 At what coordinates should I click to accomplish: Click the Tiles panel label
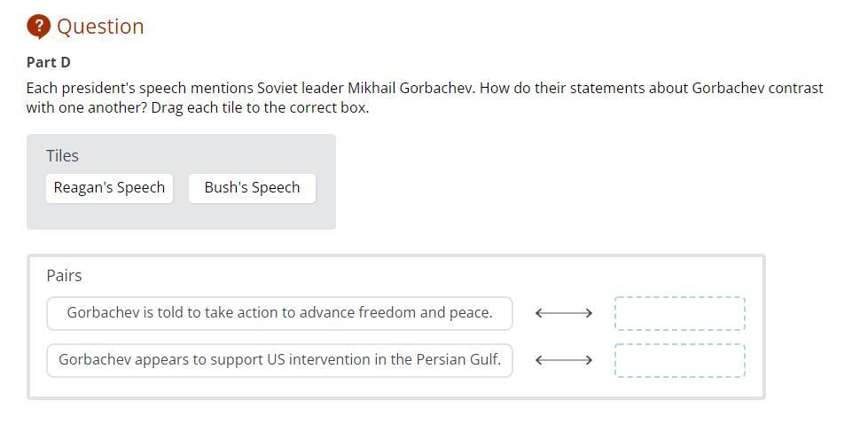pos(62,156)
